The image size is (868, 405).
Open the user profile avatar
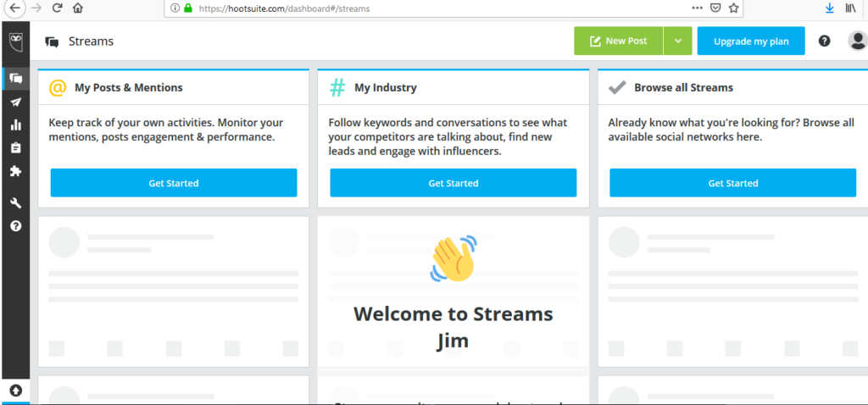point(858,41)
